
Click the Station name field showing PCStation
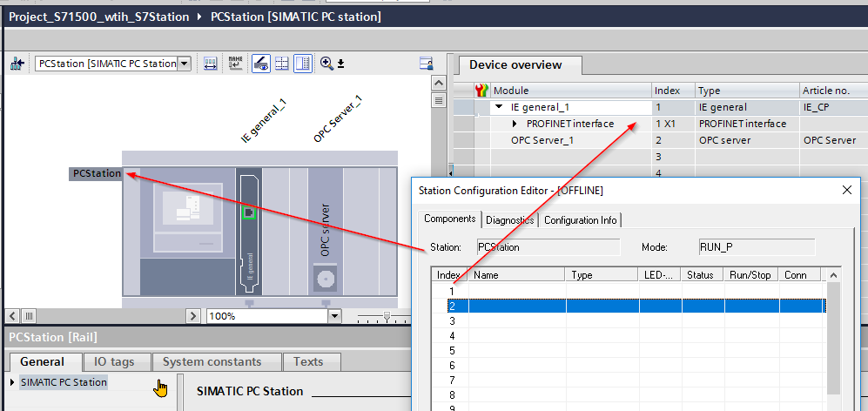[x=548, y=247]
